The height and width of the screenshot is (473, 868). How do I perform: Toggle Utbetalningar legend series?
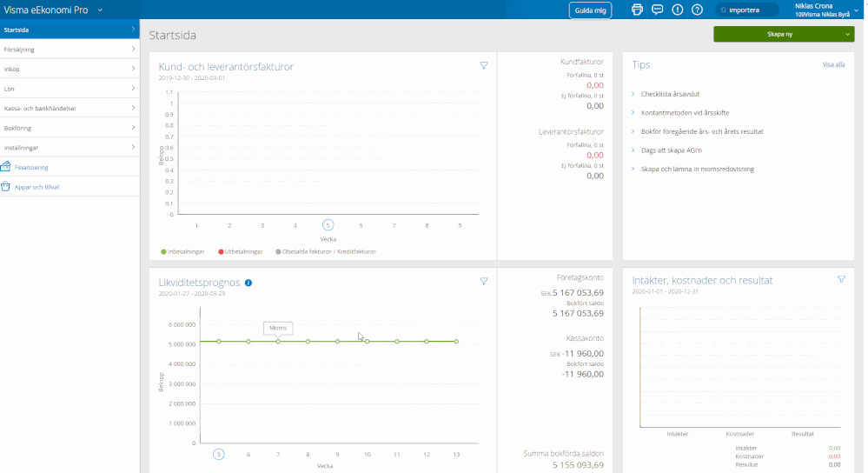242,251
